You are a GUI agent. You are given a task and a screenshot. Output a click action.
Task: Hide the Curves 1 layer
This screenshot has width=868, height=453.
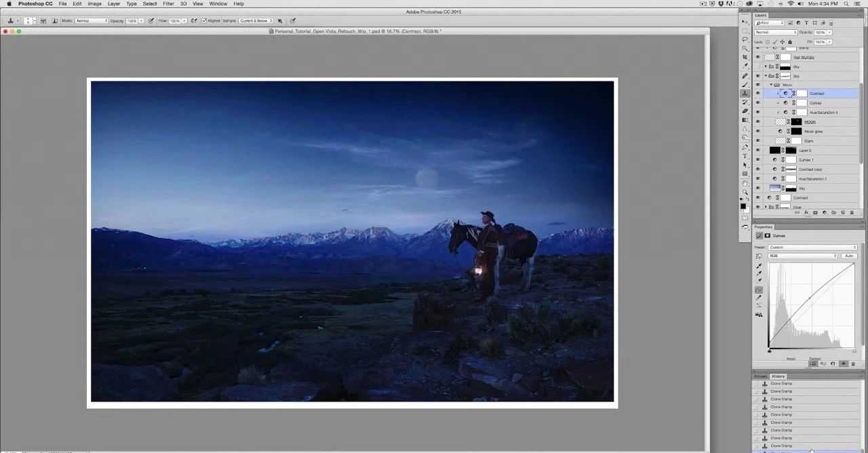coord(758,160)
